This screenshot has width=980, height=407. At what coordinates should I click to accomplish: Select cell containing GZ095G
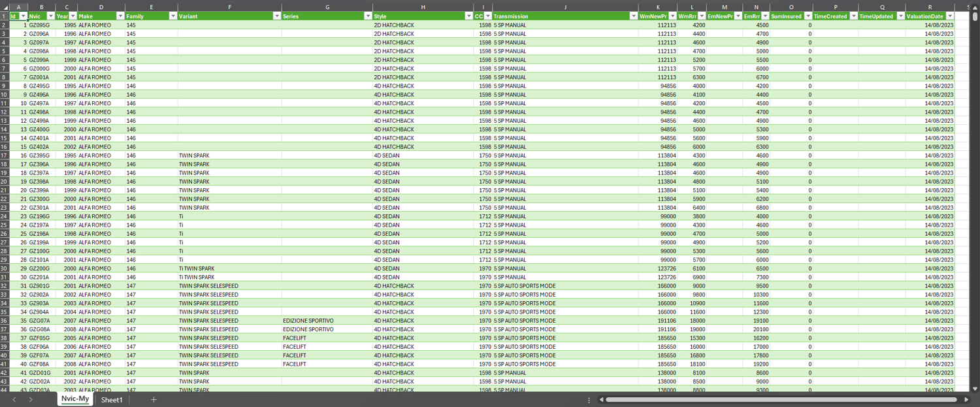tap(41, 25)
